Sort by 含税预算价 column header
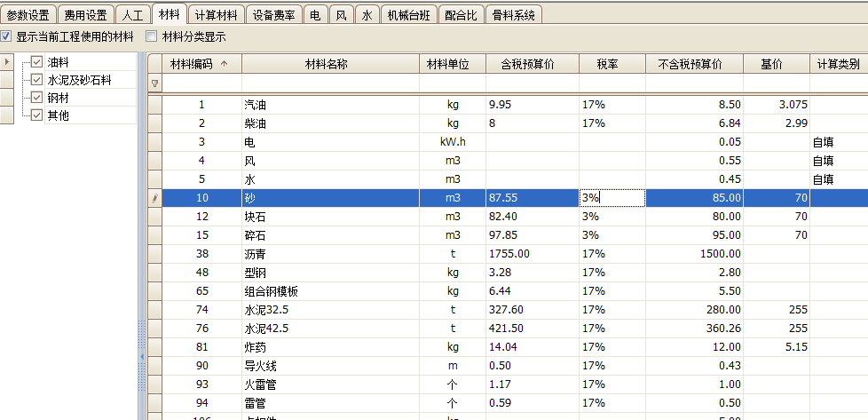This screenshot has height=420, width=868. pyautogui.click(x=533, y=64)
